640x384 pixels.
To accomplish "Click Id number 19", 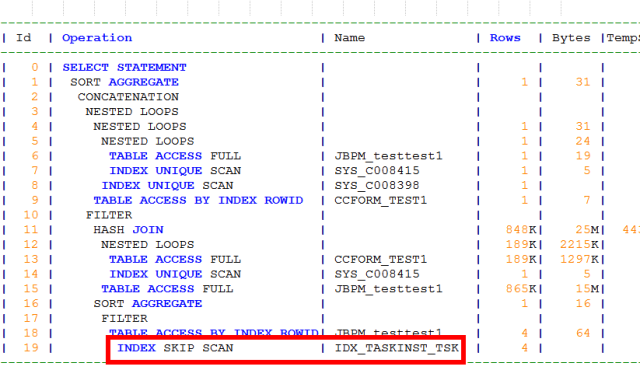I will [x=31, y=348].
